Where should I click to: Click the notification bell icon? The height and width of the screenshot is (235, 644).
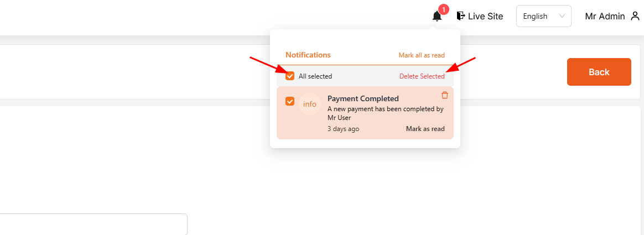point(437,17)
